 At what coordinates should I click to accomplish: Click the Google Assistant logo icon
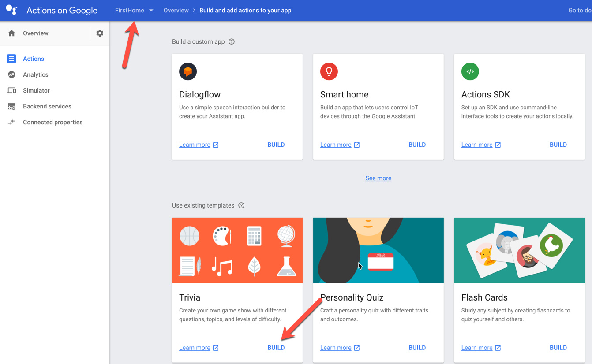pos(11,10)
